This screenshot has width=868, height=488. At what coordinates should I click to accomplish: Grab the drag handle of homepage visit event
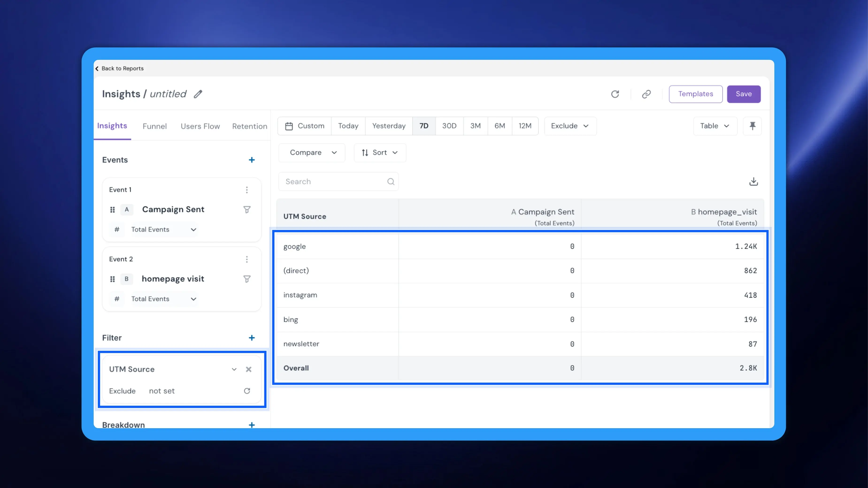[x=112, y=279]
